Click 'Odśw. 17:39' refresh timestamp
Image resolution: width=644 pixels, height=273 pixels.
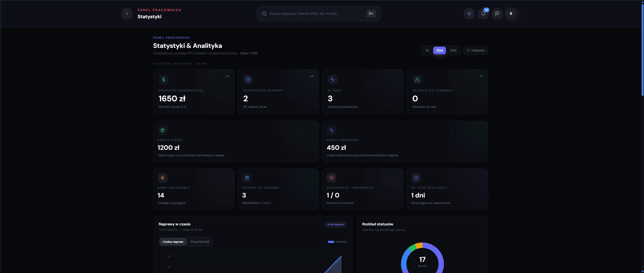(x=249, y=53)
